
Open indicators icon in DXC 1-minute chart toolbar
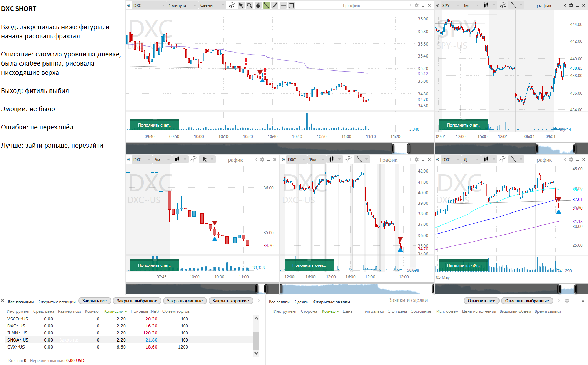(x=232, y=5)
